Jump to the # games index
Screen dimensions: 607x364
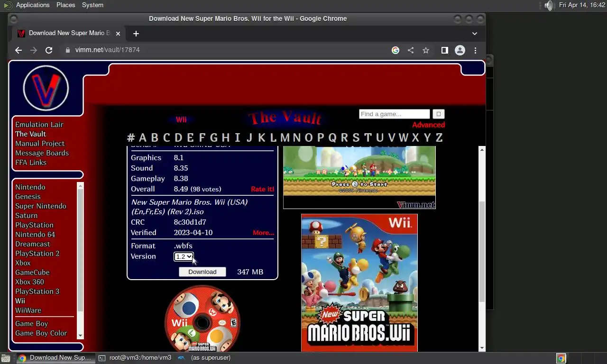[131, 137]
